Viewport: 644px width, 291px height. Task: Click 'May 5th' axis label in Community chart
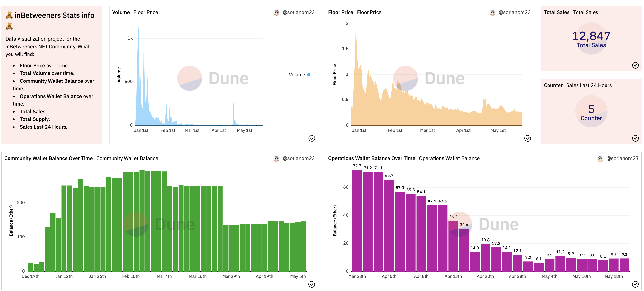pyautogui.click(x=298, y=276)
